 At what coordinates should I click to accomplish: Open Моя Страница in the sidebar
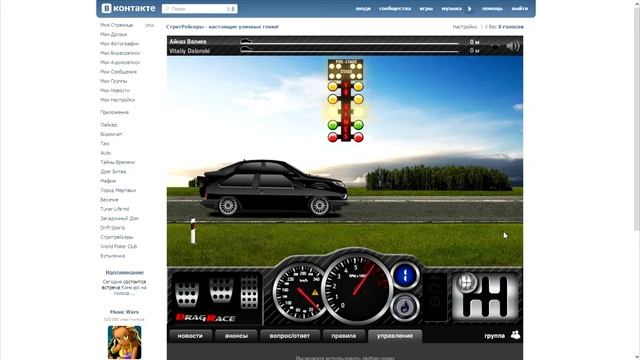click(116, 25)
